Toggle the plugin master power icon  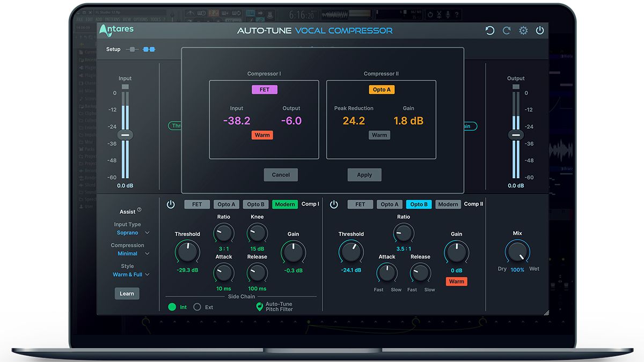540,31
